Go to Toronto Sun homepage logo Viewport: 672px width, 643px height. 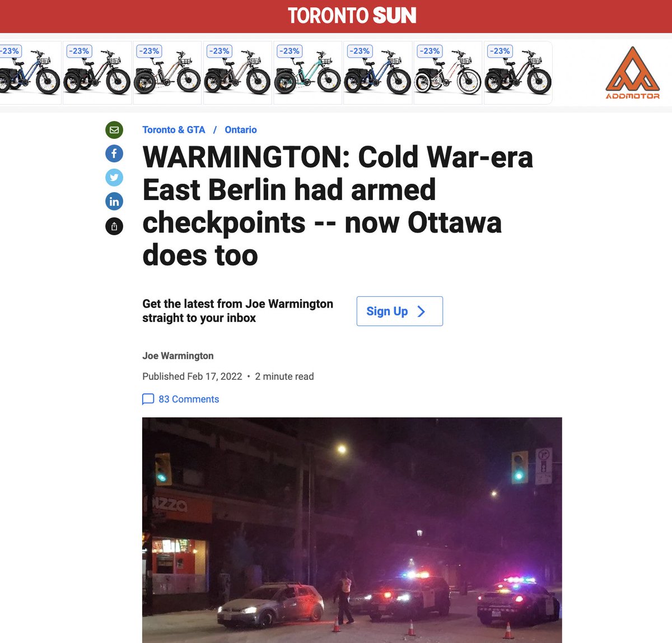[352, 16]
